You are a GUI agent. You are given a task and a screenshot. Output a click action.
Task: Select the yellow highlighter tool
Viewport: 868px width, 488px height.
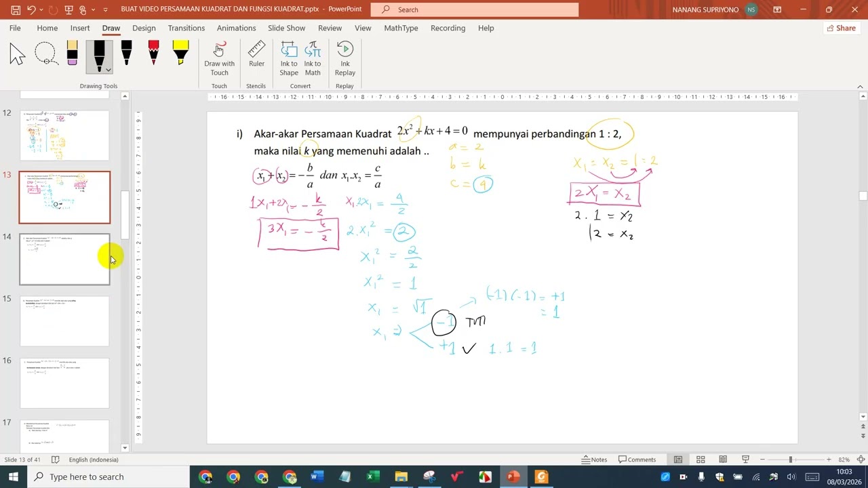point(180,54)
